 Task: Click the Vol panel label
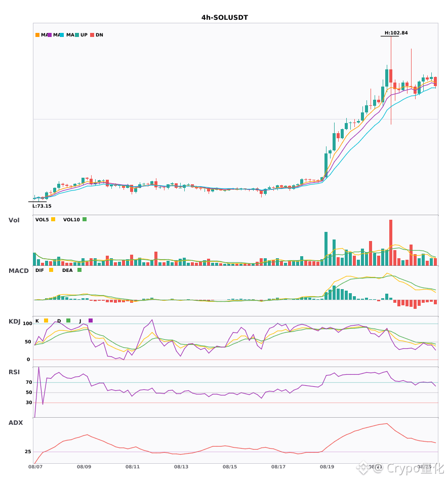(14, 220)
